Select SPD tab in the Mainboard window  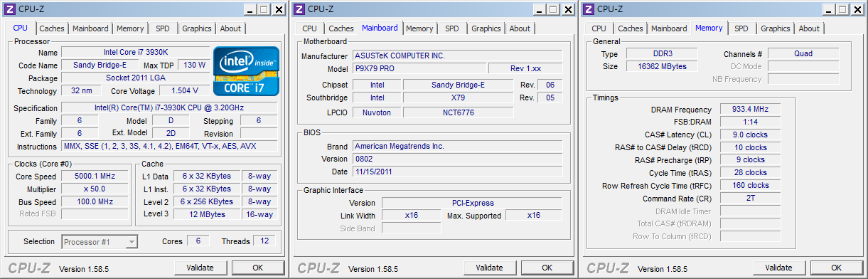pyautogui.click(x=452, y=28)
